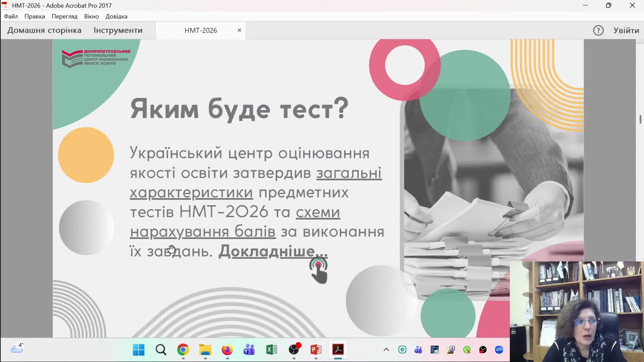Click the slide title Яким буде тест?
This screenshot has height=362, width=644.
tap(239, 109)
